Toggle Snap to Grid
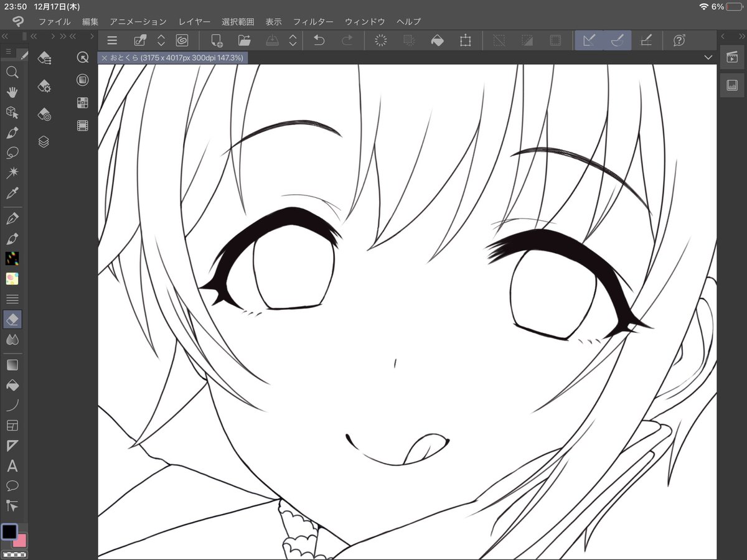This screenshot has width=747, height=560. pyautogui.click(x=646, y=41)
